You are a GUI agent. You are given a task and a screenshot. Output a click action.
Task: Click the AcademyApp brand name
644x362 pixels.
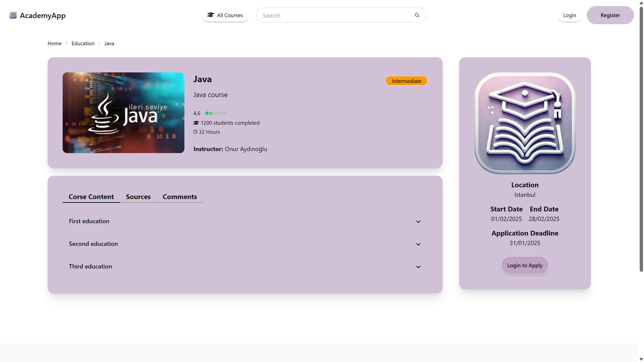43,15
